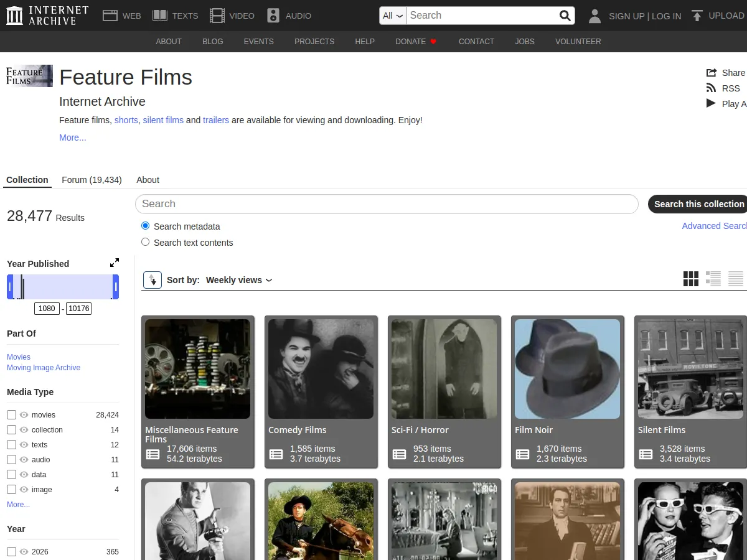Click the Share icon

point(712,73)
